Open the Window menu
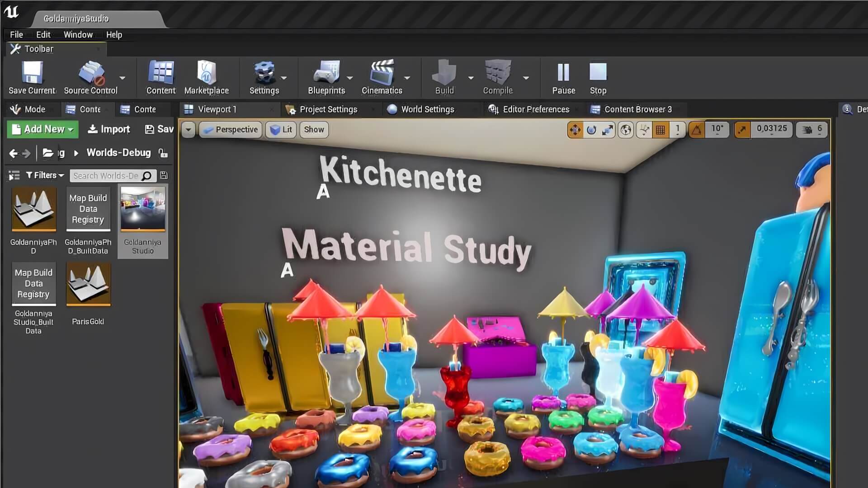Image resolution: width=868 pixels, height=488 pixels. 78,35
